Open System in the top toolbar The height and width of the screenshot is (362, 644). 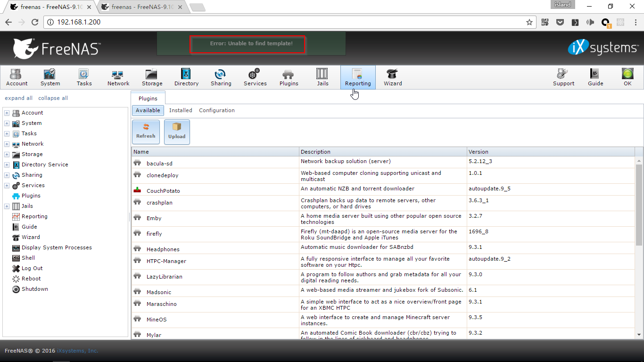pyautogui.click(x=50, y=77)
